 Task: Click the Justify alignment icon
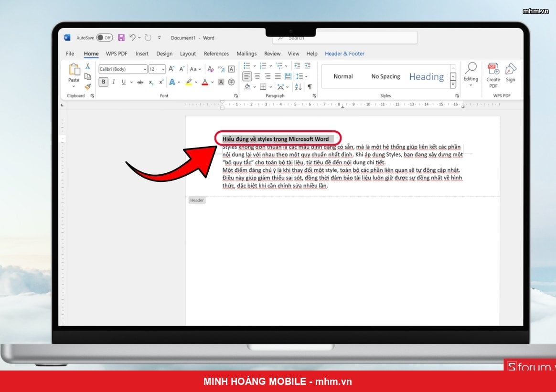pos(278,76)
